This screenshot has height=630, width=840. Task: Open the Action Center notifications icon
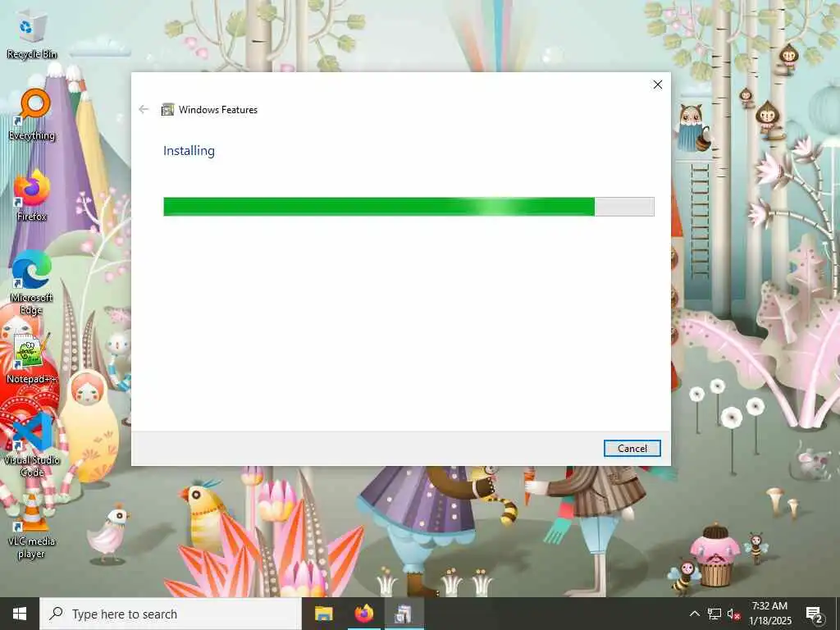(815, 614)
